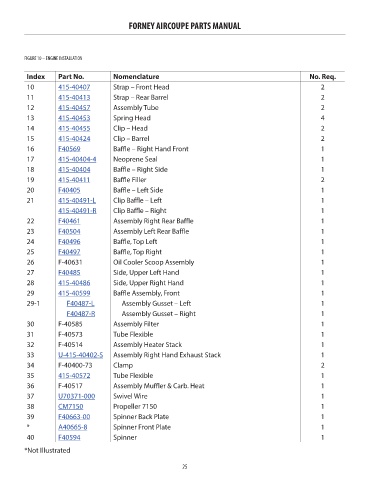Click the 415-40486 part link
The width and height of the screenshot is (370, 480).
coord(74,283)
